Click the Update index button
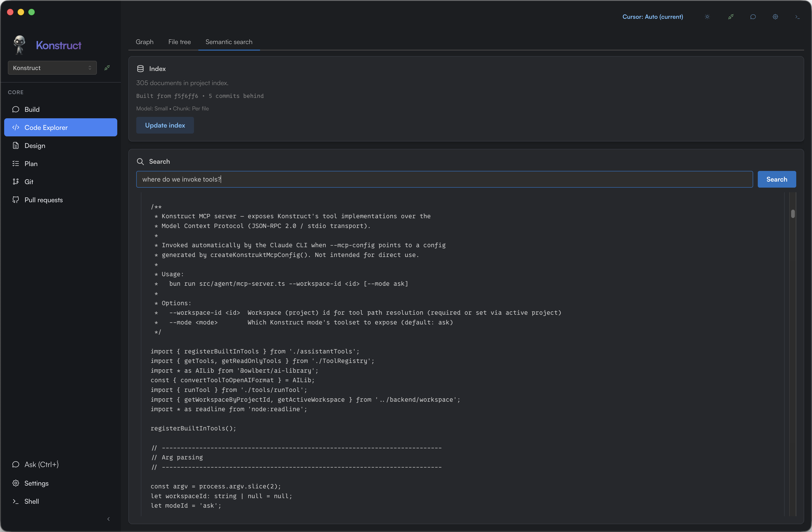This screenshot has height=532, width=812. pyautogui.click(x=165, y=125)
